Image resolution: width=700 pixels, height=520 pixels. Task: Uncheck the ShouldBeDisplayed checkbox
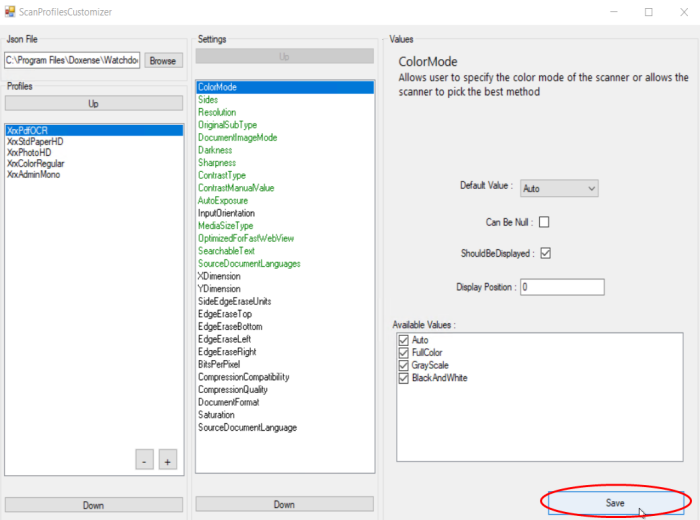click(545, 254)
